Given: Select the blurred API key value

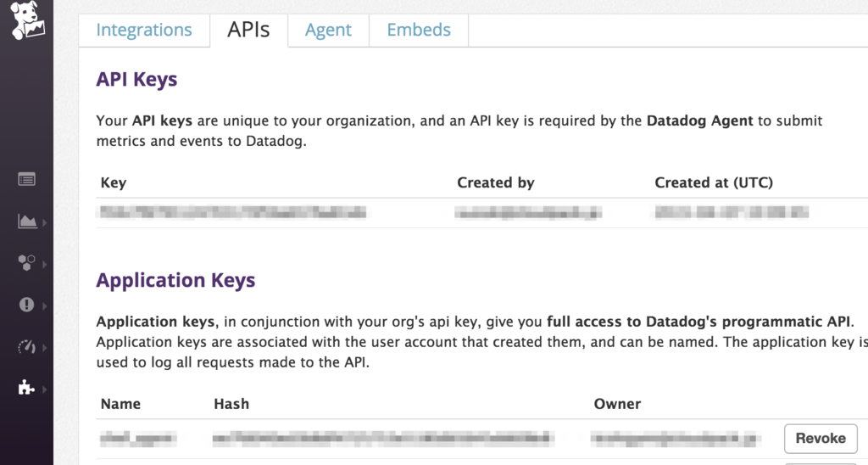Looking at the screenshot, I should [x=231, y=212].
